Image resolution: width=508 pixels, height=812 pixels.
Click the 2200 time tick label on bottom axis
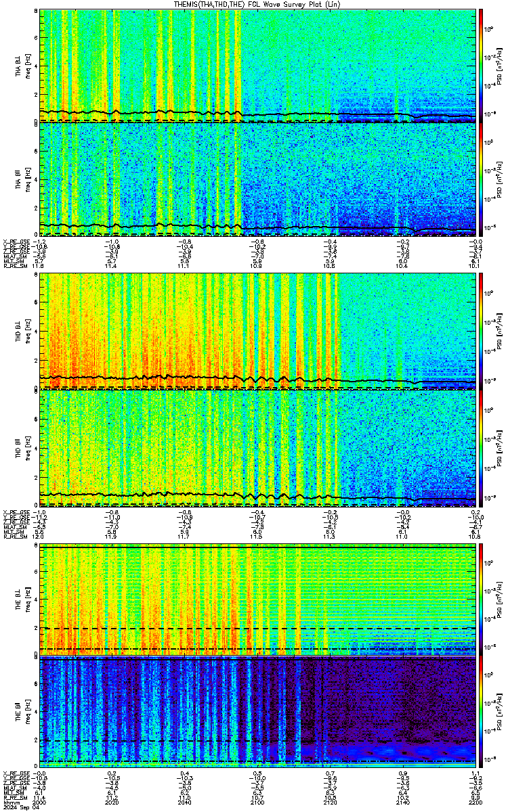pyautogui.click(x=475, y=803)
